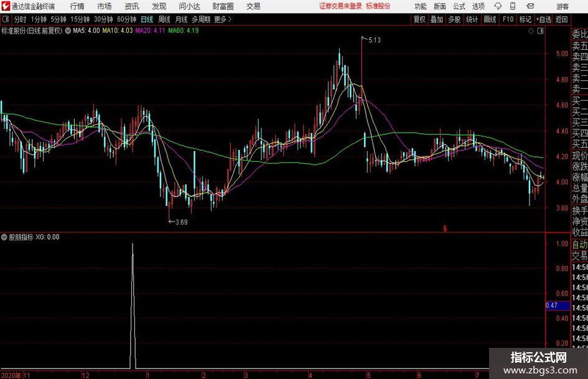The width and height of the screenshot is (588, 379).
Task: Click the 自动 button in right panel
Action: (579, 245)
